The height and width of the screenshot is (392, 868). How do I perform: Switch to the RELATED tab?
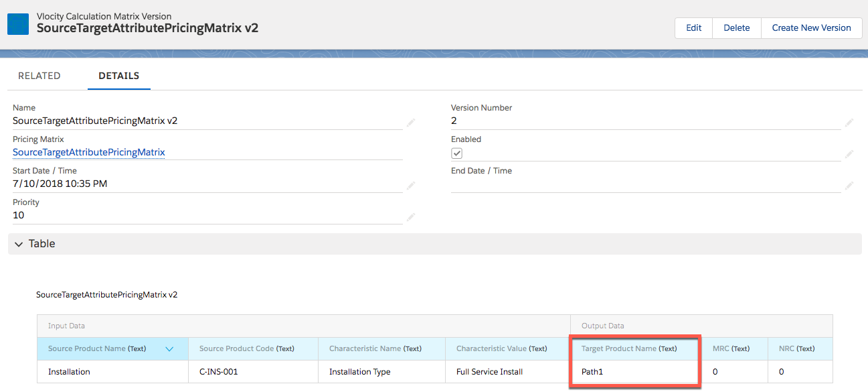(39, 76)
